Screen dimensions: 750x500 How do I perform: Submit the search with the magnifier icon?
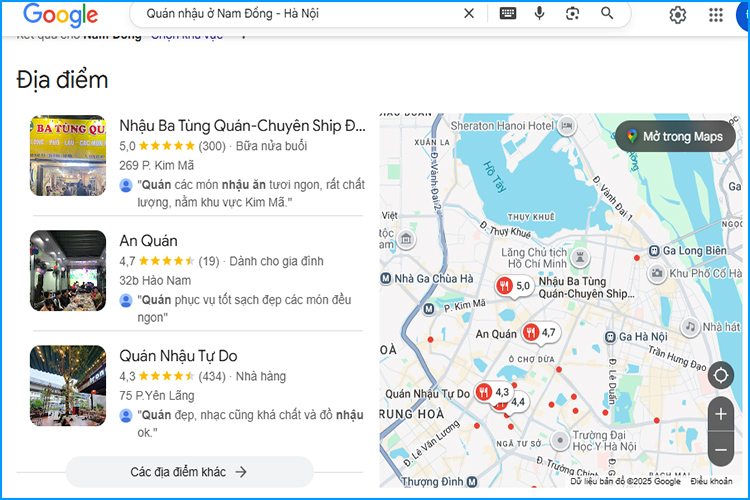pyautogui.click(x=607, y=13)
